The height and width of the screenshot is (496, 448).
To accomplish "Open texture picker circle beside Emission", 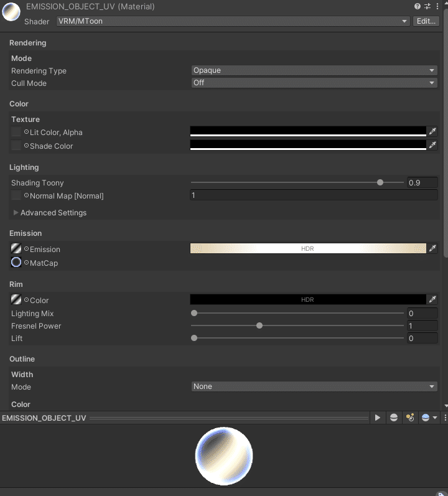I will click(27, 249).
